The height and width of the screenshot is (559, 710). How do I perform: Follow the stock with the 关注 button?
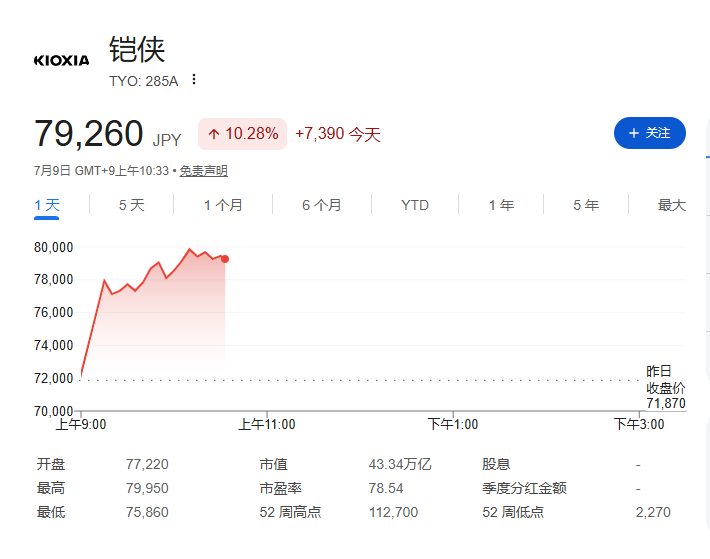[650, 133]
